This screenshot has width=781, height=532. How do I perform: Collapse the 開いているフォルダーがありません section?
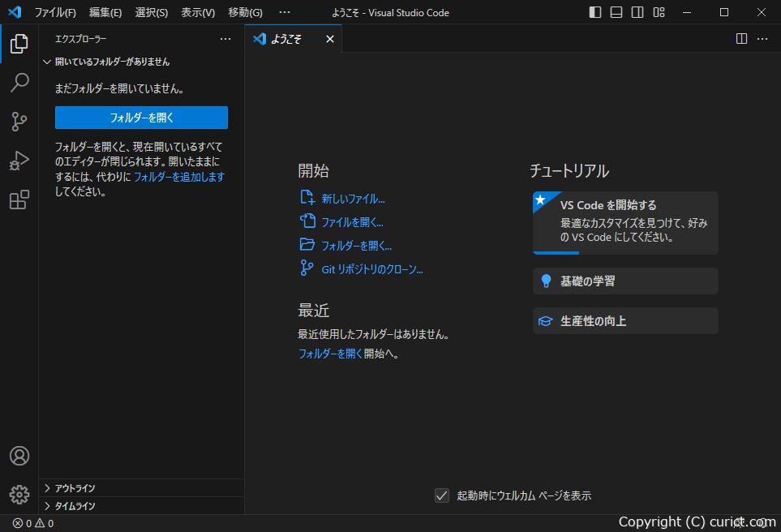(x=141, y=62)
